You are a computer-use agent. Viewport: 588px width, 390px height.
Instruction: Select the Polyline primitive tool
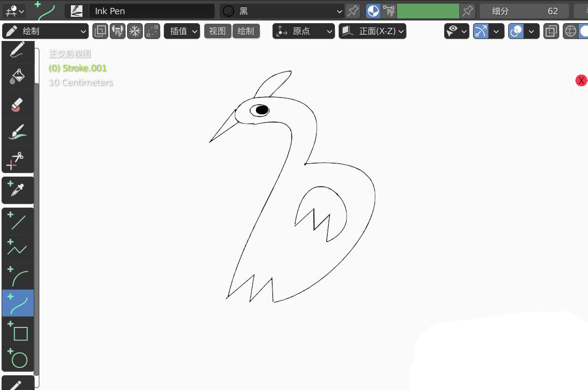(x=18, y=249)
